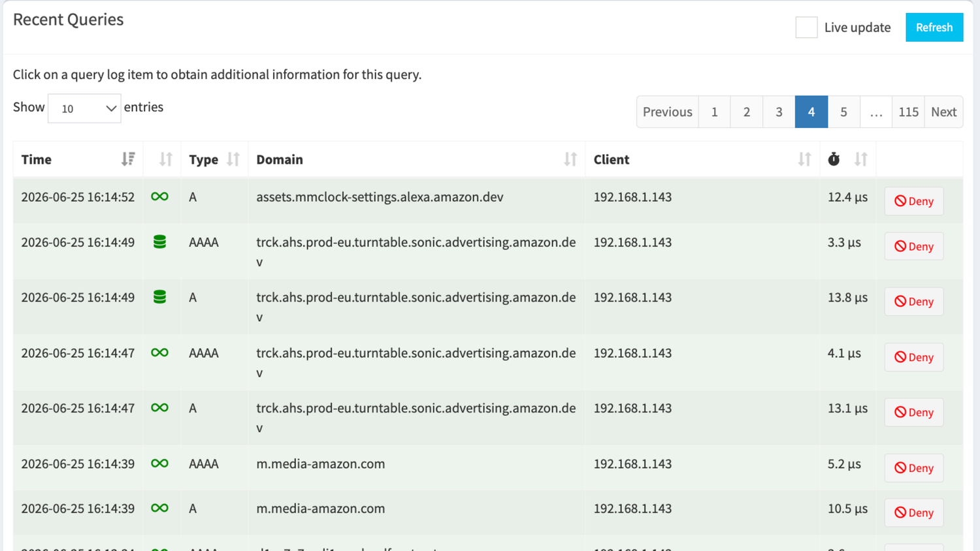Go to page 1 of the query log
The width and height of the screenshot is (980, 551).
click(x=714, y=112)
